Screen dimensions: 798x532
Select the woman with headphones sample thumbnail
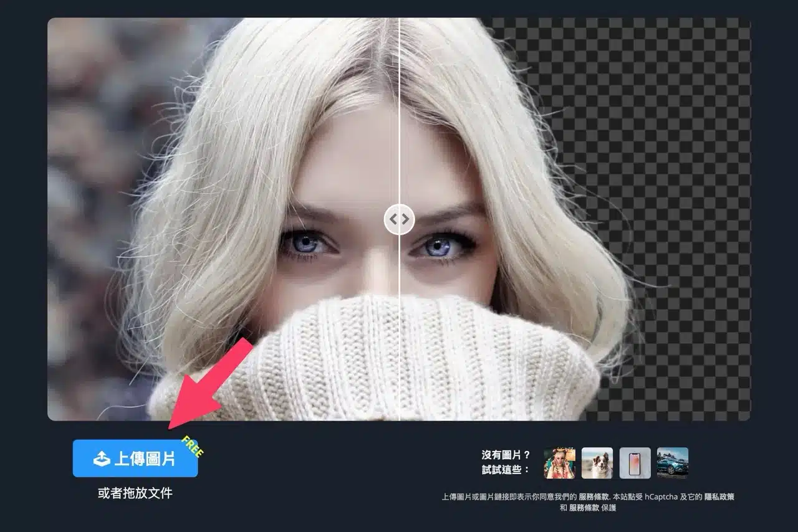[559, 463]
